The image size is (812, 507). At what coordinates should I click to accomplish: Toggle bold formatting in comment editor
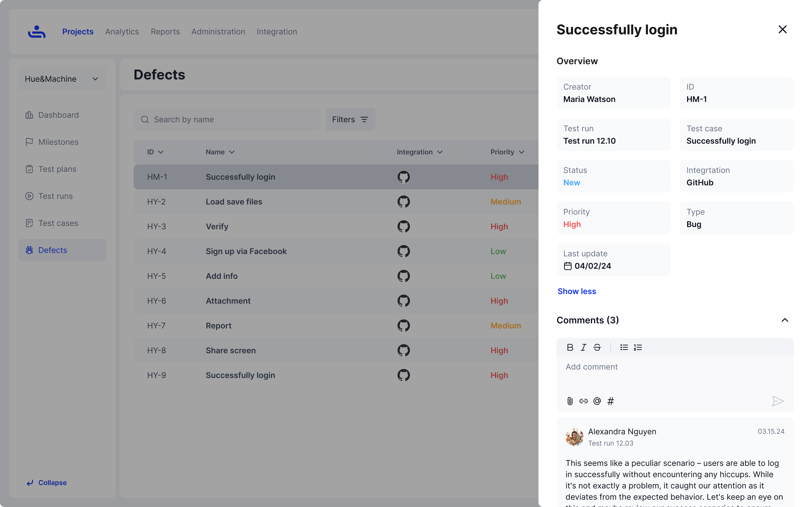570,347
